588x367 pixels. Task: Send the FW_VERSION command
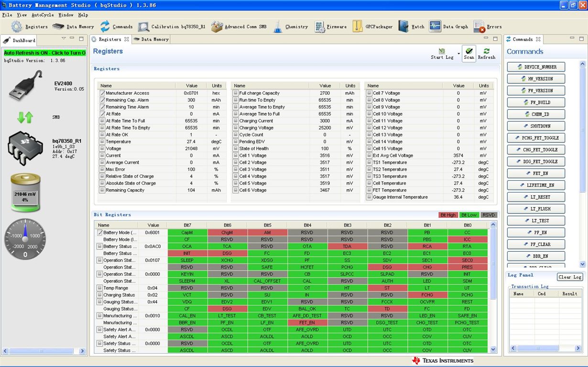536,90
